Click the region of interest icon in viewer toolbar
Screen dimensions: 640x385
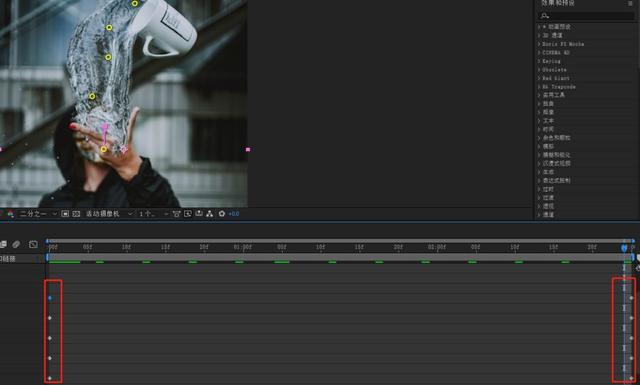[65, 214]
